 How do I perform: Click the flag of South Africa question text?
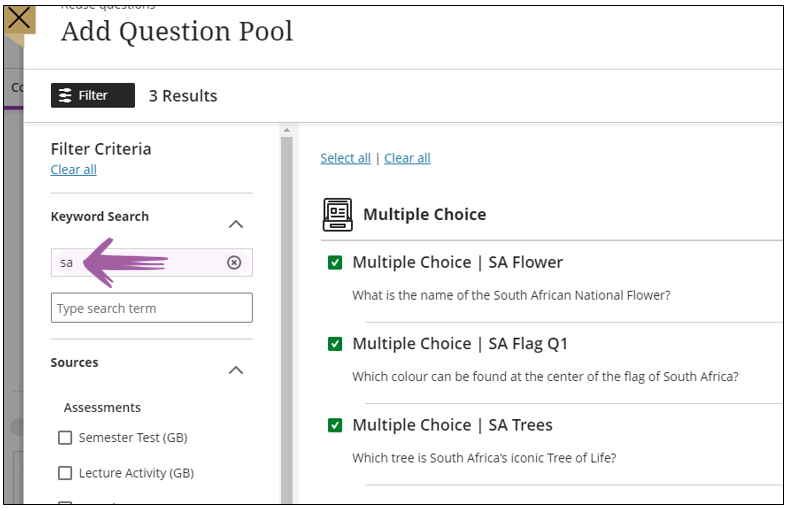(x=545, y=377)
